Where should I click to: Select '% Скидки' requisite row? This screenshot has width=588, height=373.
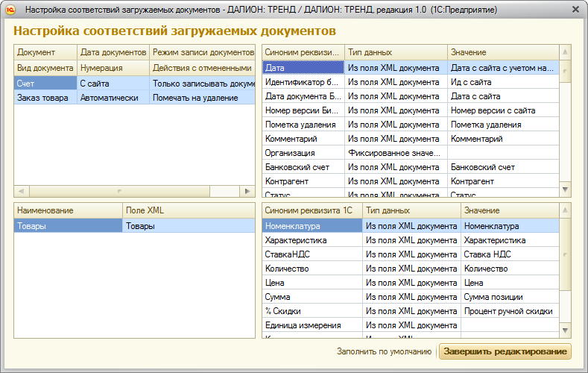click(x=411, y=311)
